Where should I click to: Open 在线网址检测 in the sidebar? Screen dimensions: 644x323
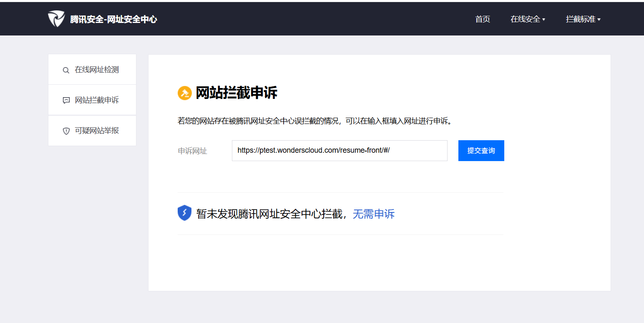pyautogui.click(x=92, y=70)
